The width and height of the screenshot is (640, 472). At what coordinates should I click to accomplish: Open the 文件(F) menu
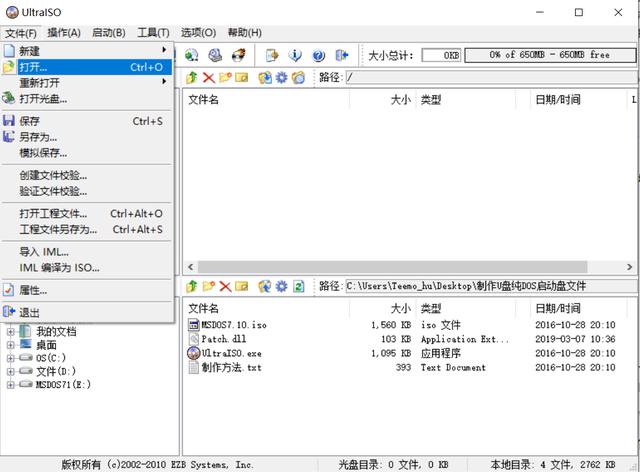click(20, 33)
